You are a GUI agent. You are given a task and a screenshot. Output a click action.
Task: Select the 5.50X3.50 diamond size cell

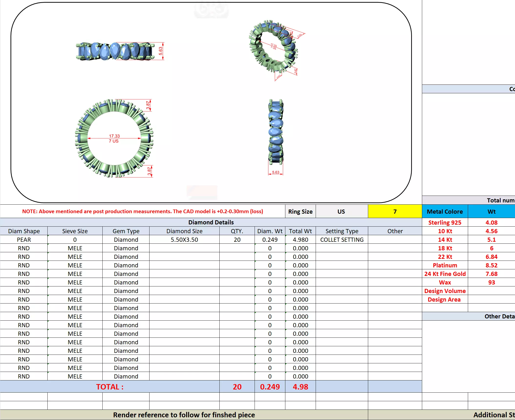coord(184,240)
